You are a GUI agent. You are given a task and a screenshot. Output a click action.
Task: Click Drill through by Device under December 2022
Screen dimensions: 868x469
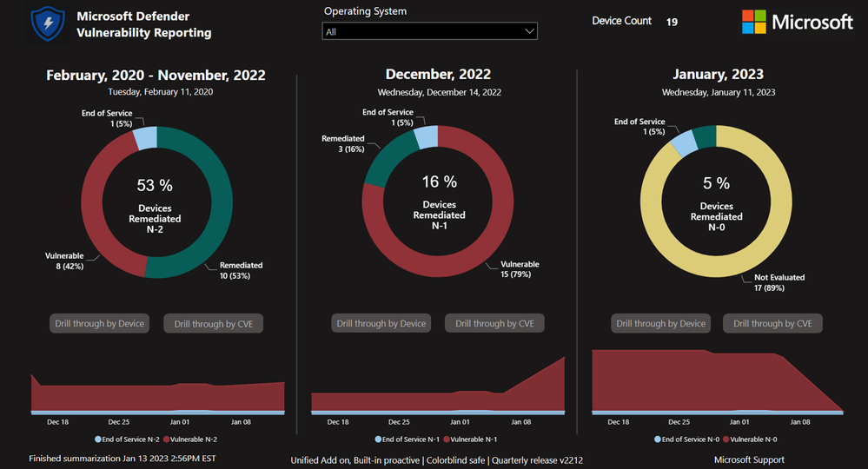(381, 324)
